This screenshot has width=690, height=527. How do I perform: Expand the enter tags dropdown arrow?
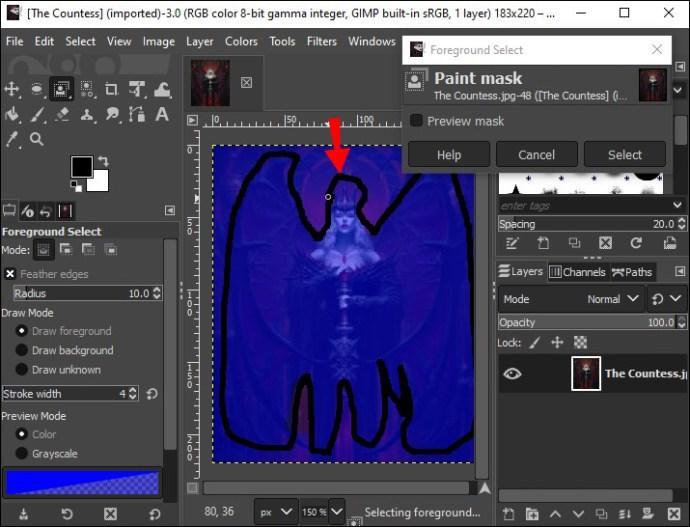click(677, 205)
